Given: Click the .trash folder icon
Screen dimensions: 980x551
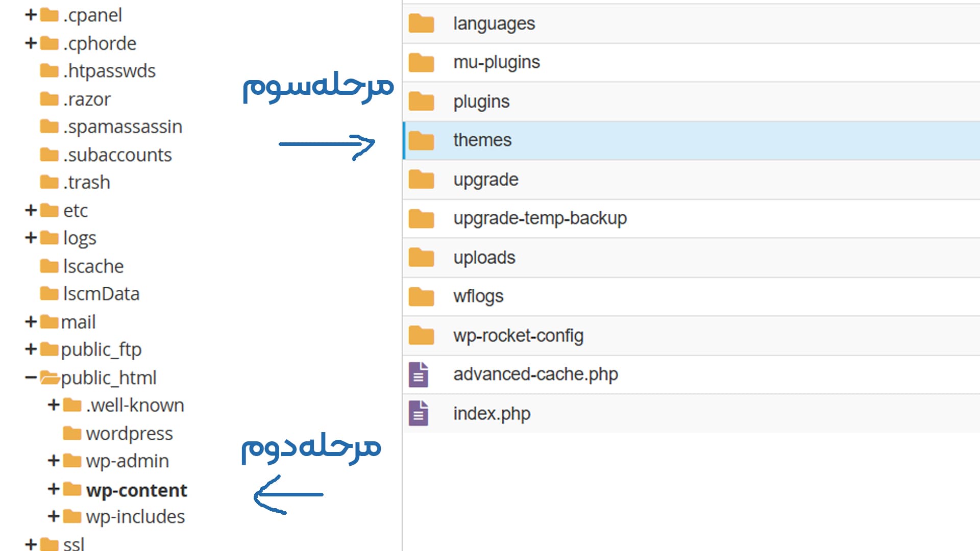Looking at the screenshot, I should [x=49, y=182].
